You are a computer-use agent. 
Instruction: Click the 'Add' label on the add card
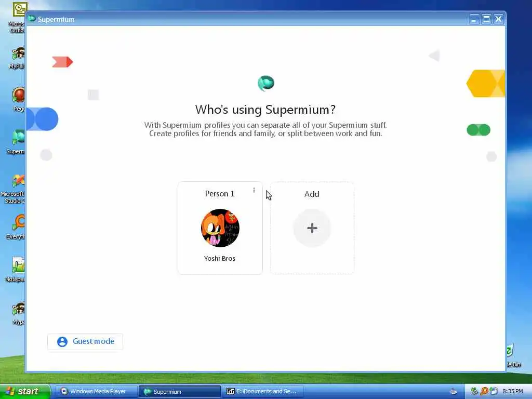(x=312, y=194)
